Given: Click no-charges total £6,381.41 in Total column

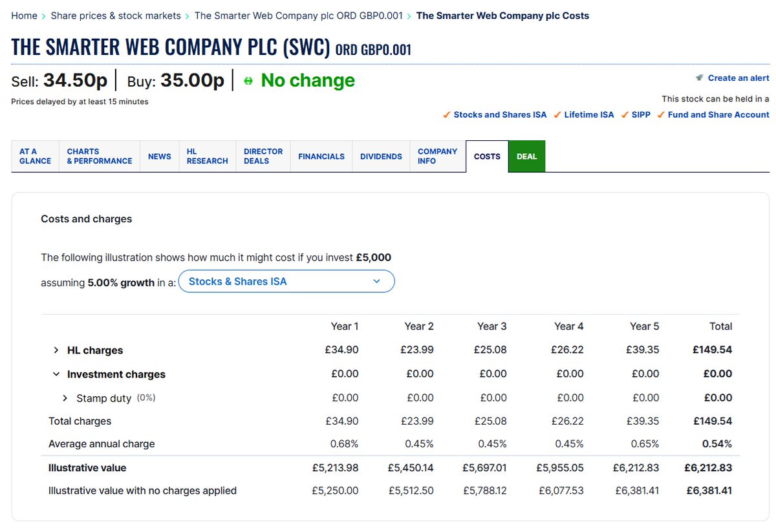Looking at the screenshot, I should click(709, 491).
